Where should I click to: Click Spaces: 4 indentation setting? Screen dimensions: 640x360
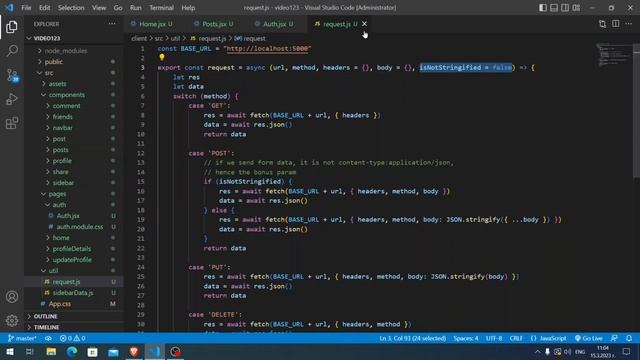coord(466,338)
